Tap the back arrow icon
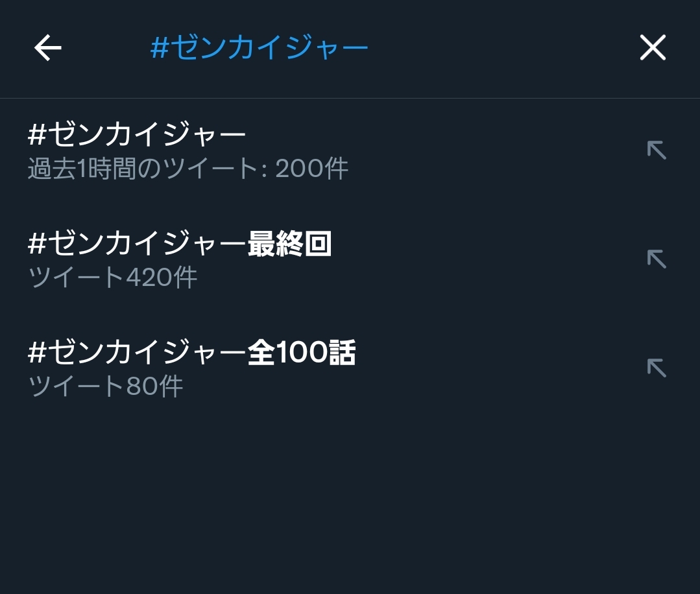700x594 pixels. tap(47, 48)
